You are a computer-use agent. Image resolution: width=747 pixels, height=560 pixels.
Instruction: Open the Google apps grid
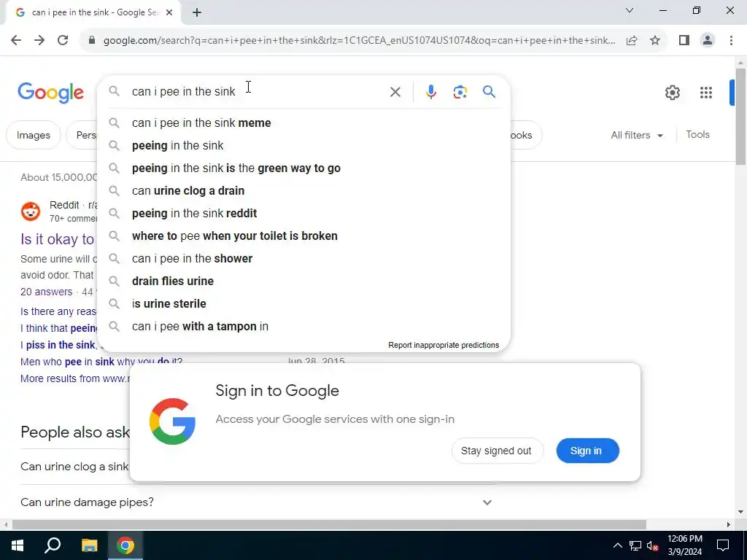click(706, 93)
